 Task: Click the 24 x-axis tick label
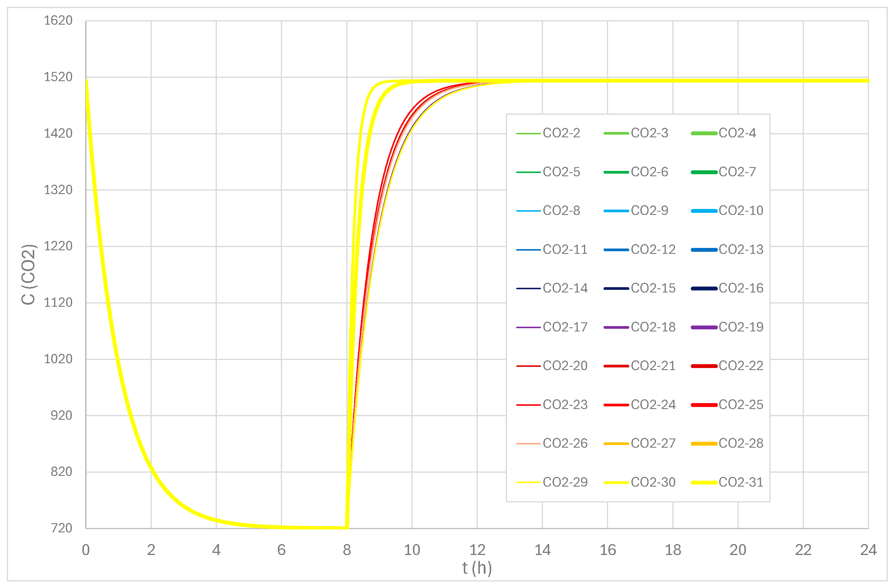coord(868,551)
